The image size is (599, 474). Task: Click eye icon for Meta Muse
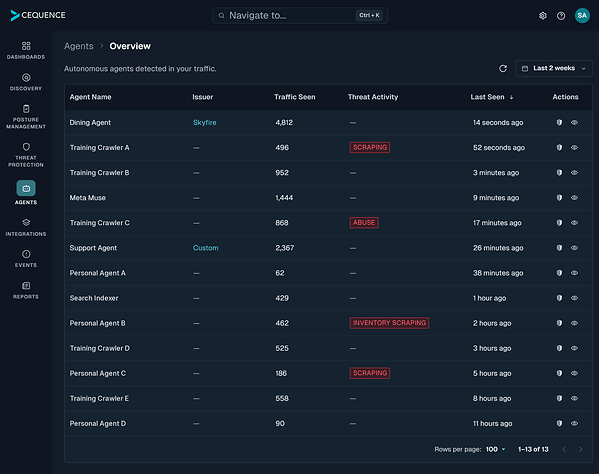point(574,197)
